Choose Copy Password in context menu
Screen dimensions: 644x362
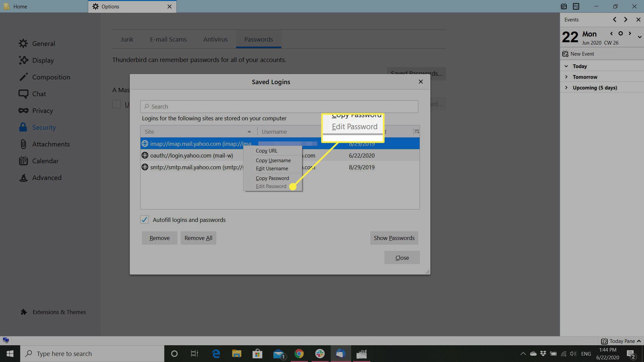(x=272, y=178)
